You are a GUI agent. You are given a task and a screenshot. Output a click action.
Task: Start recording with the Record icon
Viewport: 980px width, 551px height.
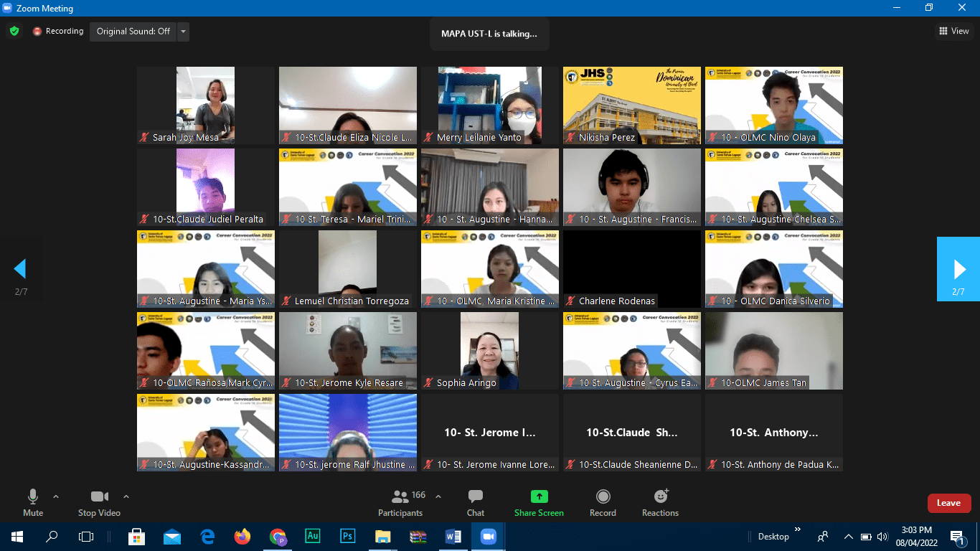point(603,503)
